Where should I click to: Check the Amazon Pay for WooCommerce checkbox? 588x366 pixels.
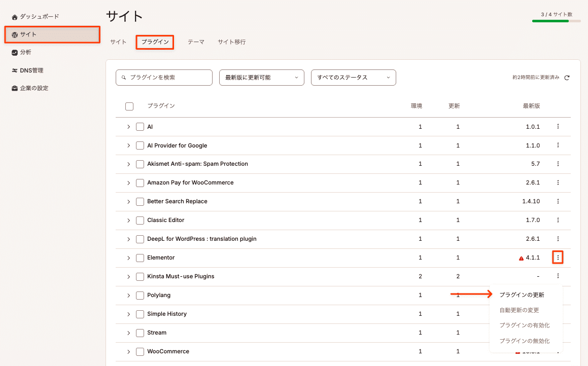(140, 183)
